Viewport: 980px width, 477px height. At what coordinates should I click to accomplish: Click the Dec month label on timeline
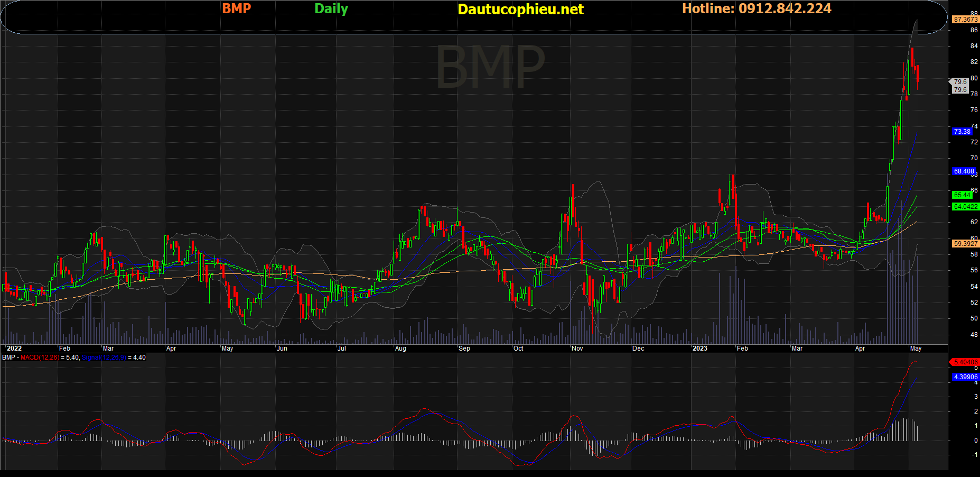(x=638, y=348)
